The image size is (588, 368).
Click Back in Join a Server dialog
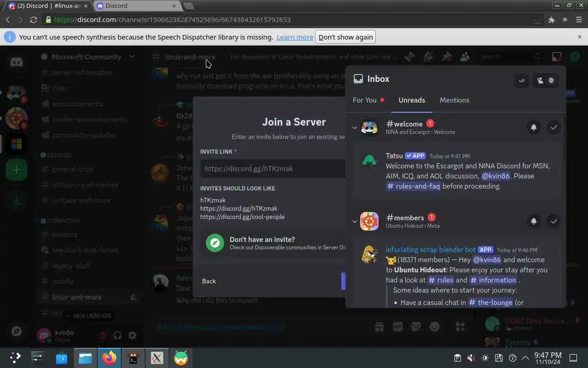(x=209, y=281)
